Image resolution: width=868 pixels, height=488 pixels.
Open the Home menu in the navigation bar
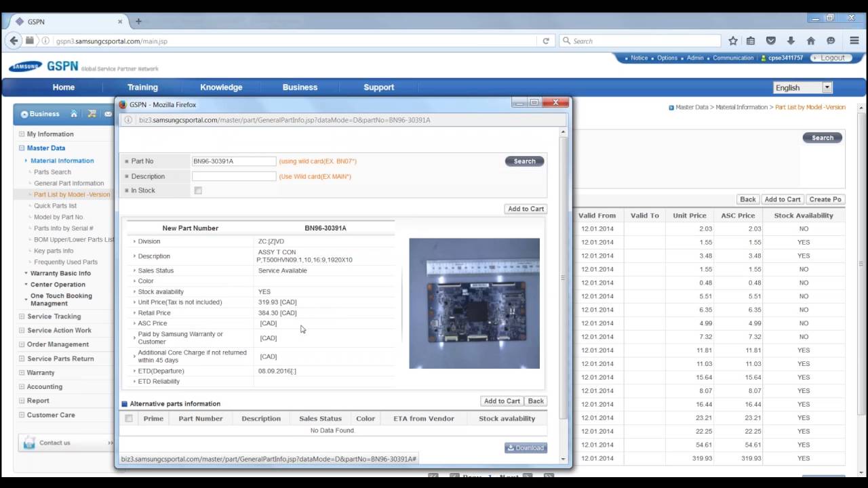pyautogui.click(x=64, y=87)
